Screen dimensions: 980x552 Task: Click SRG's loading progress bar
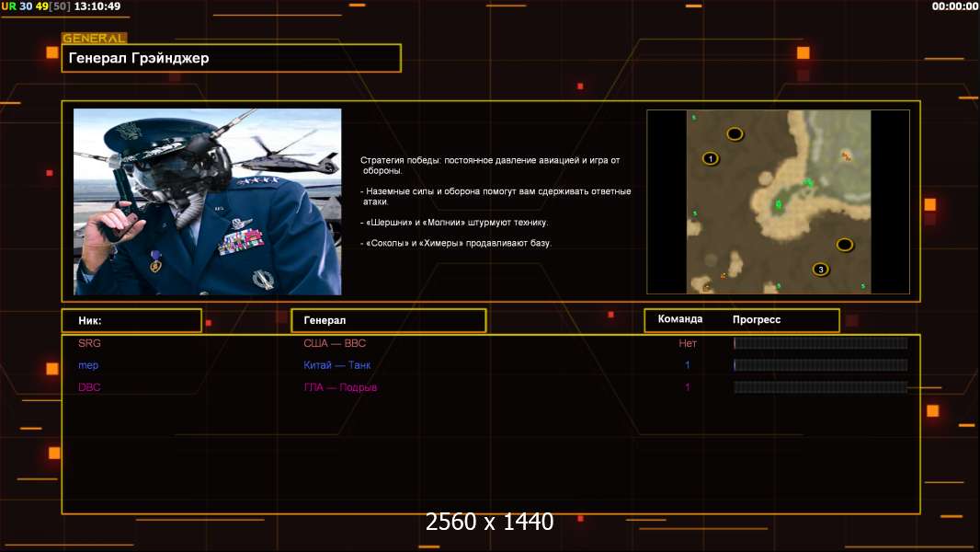(x=820, y=343)
